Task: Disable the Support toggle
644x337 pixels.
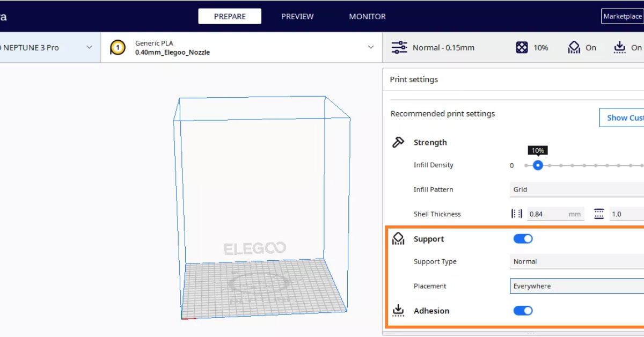Action: point(523,239)
